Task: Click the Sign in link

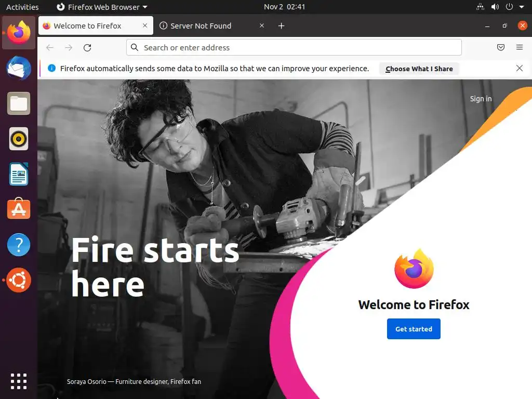Action: click(481, 99)
